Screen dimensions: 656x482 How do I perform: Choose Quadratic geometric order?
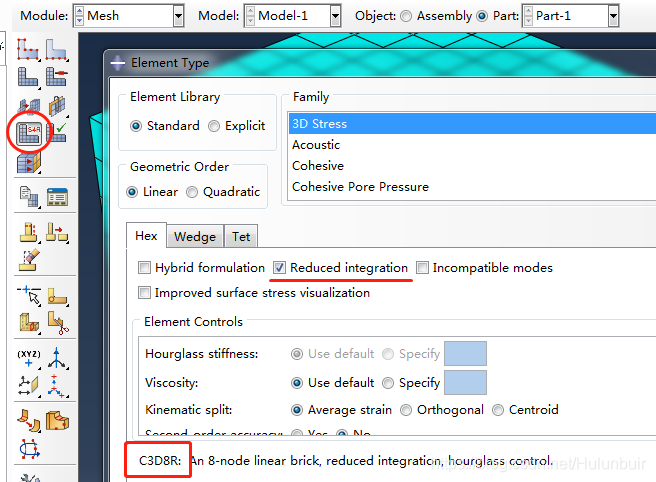(x=193, y=192)
